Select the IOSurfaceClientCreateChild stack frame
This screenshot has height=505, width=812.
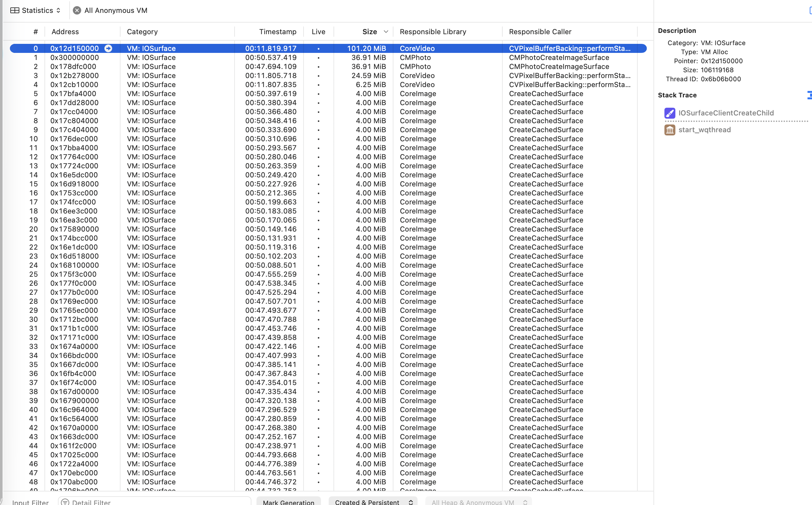click(x=726, y=113)
